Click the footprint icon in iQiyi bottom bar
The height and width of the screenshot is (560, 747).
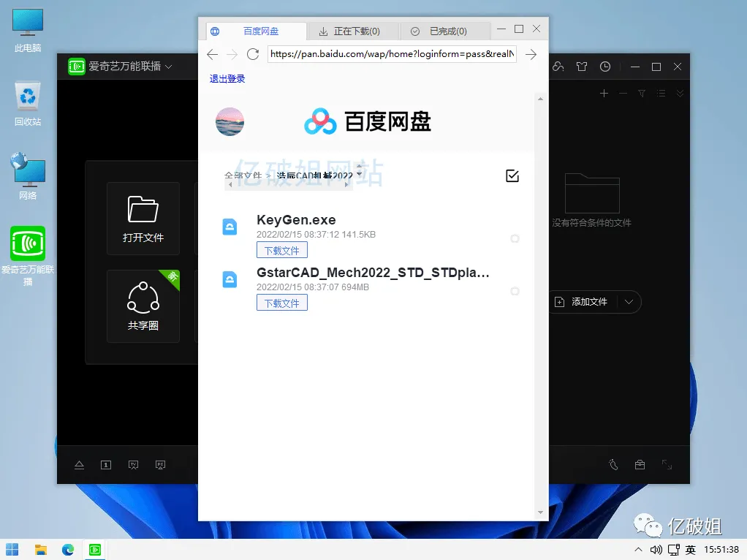coord(614,465)
